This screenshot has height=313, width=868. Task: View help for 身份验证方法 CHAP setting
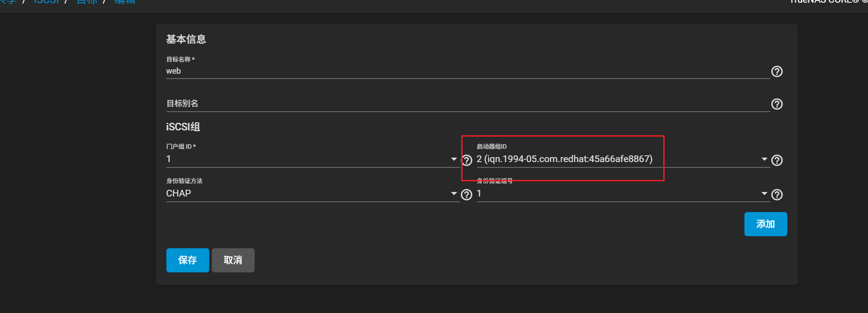[467, 195]
